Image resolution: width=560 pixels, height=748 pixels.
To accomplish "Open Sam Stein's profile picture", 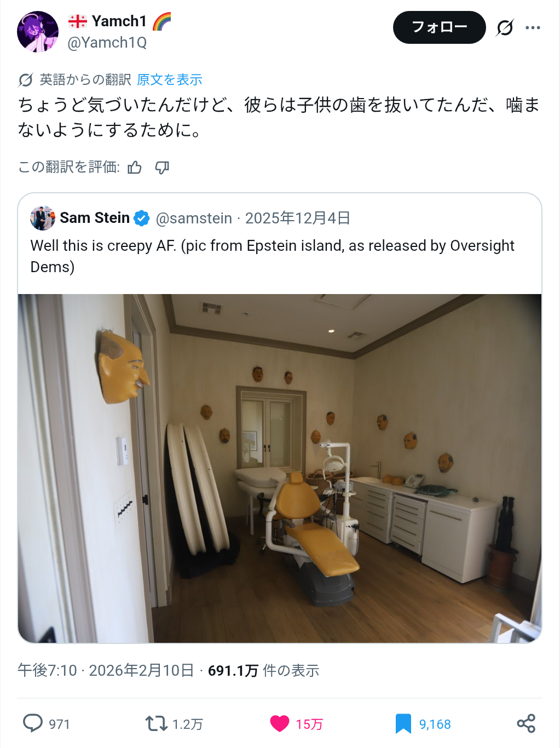I will [x=43, y=218].
